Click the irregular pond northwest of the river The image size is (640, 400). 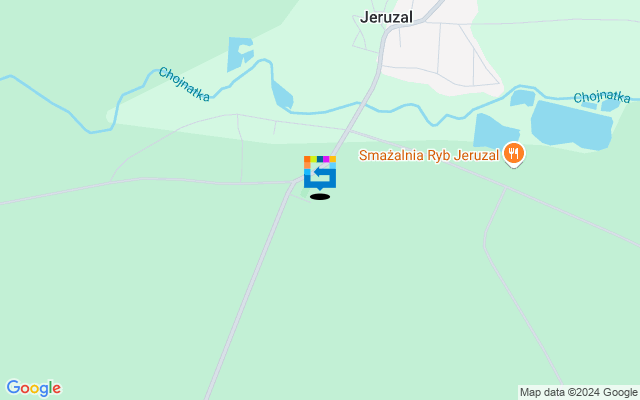click(x=240, y=53)
